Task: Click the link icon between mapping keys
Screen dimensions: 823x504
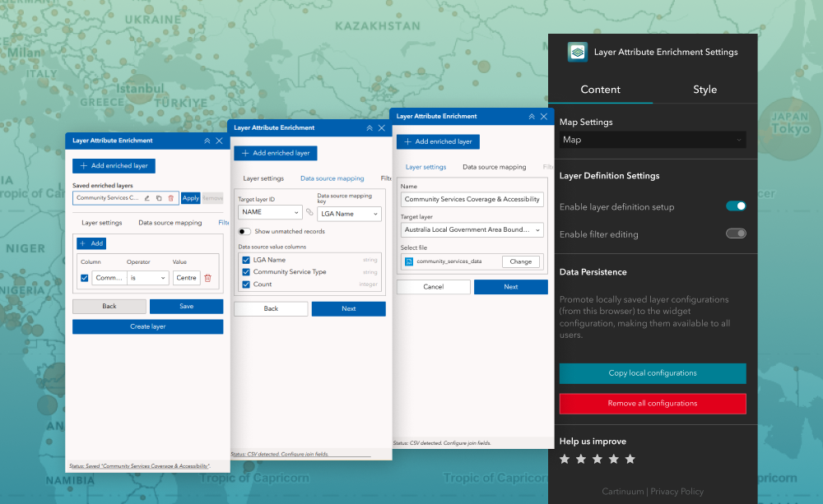Action: (309, 212)
